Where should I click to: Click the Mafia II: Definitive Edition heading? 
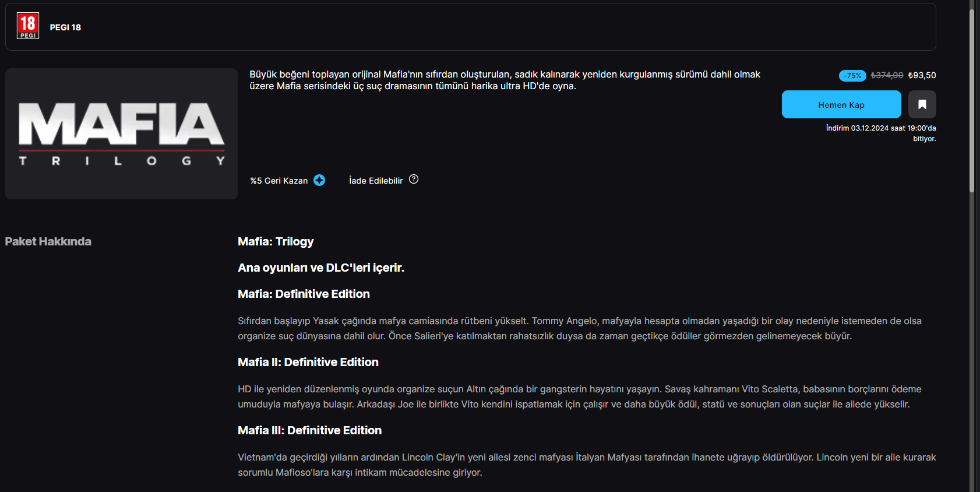pyautogui.click(x=308, y=362)
